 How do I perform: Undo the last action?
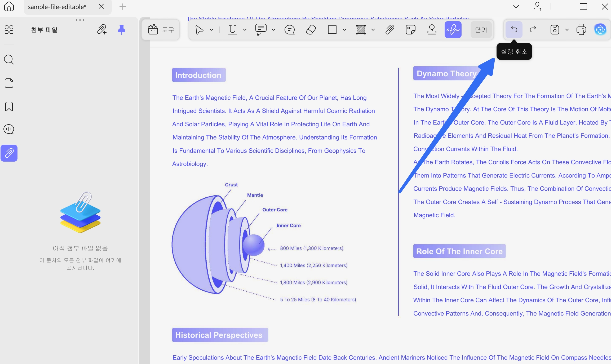tap(514, 29)
